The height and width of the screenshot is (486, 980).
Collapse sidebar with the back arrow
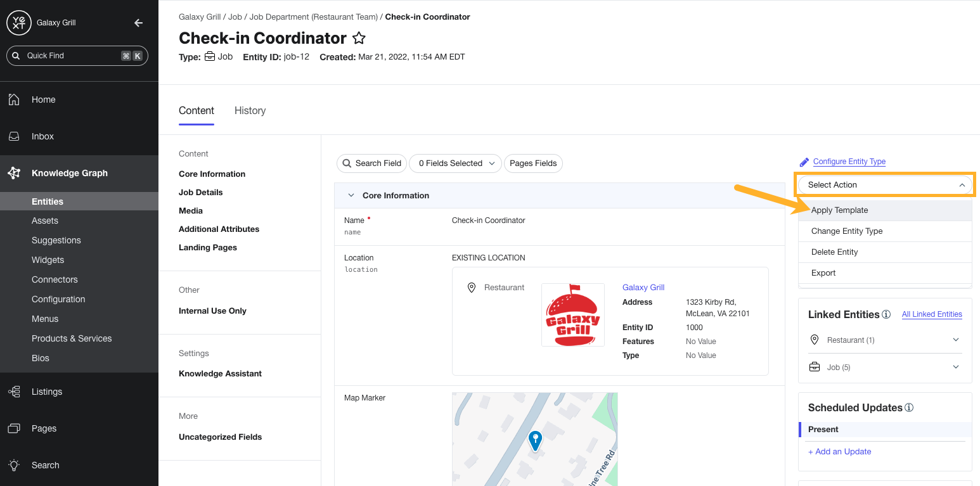pyautogui.click(x=138, y=23)
